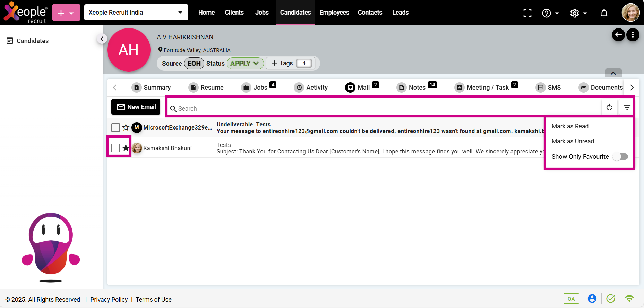Click the refresh mail list icon

[609, 108]
